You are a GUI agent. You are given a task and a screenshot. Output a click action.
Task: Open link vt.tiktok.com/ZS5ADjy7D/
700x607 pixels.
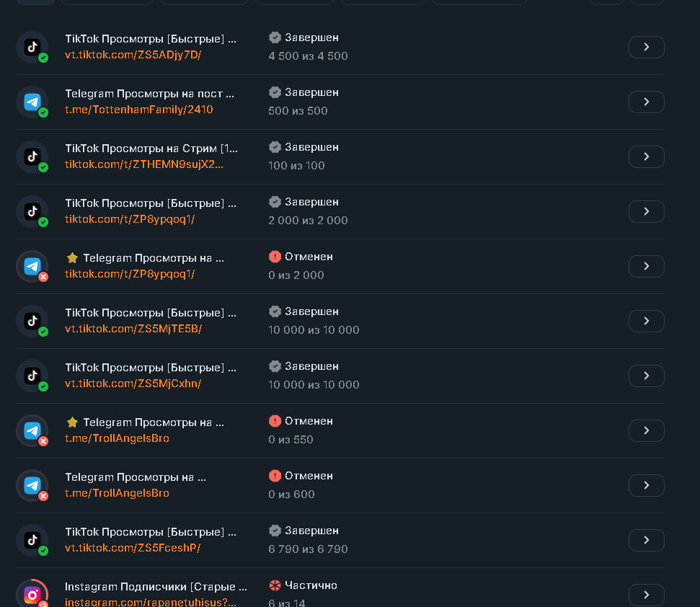133,55
